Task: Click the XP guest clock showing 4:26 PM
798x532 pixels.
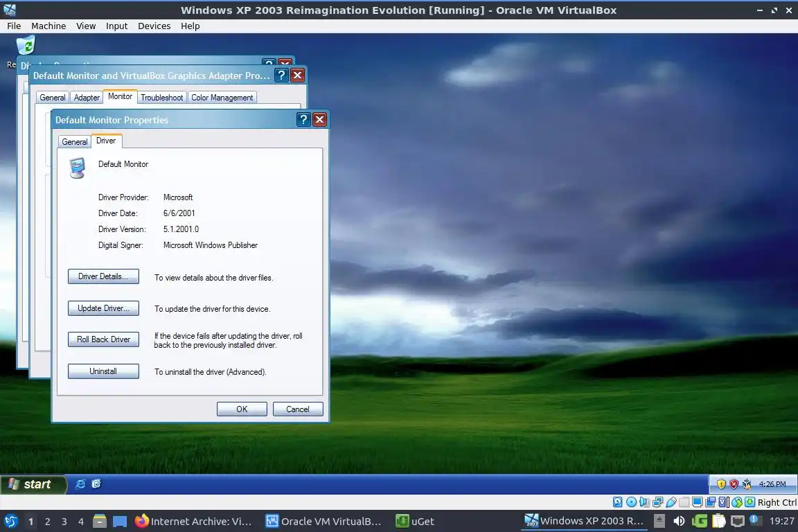Action: [x=772, y=484]
